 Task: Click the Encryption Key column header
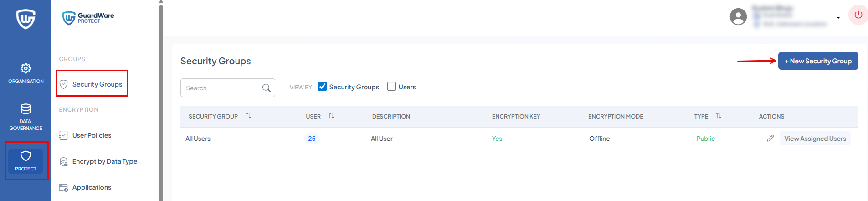[x=516, y=117]
